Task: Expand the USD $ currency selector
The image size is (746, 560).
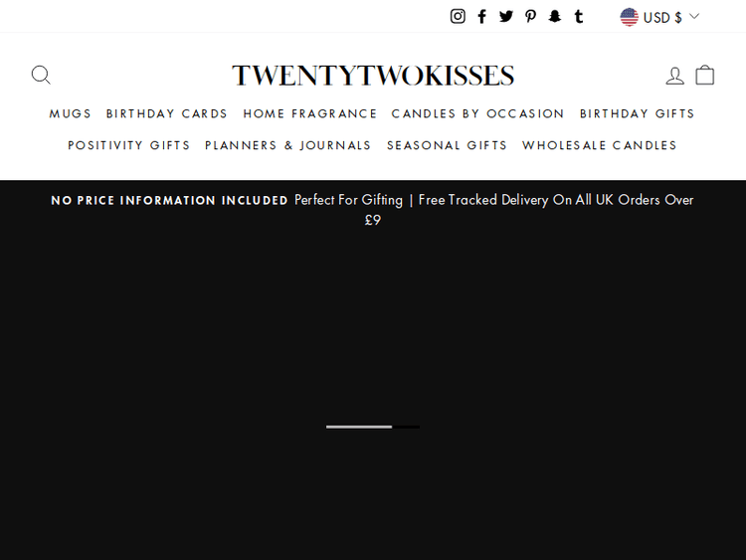Action: point(659,17)
